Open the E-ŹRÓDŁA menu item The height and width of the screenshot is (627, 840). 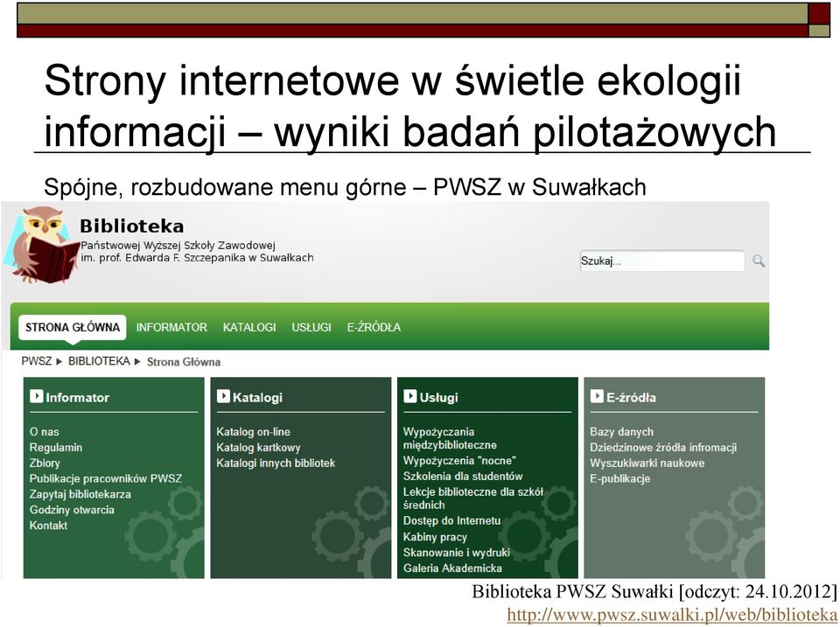[374, 327]
